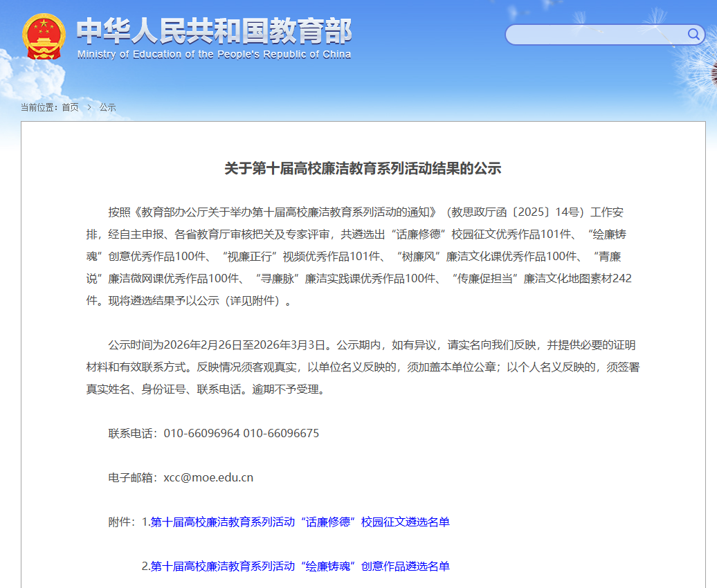Open the 公示 breadcrumb link
This screenshot has width=717, height=588.
[x=107, y=107]
